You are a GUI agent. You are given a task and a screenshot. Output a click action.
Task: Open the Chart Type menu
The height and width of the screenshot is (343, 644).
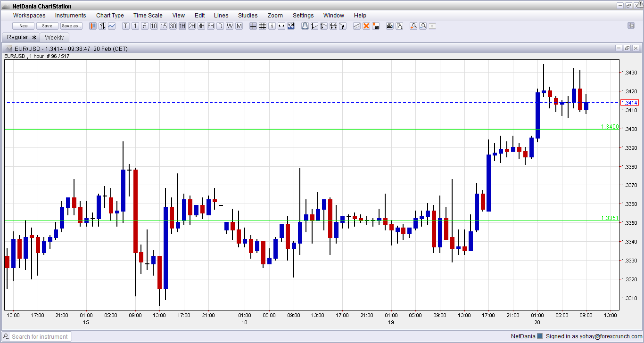pos(110,16)
